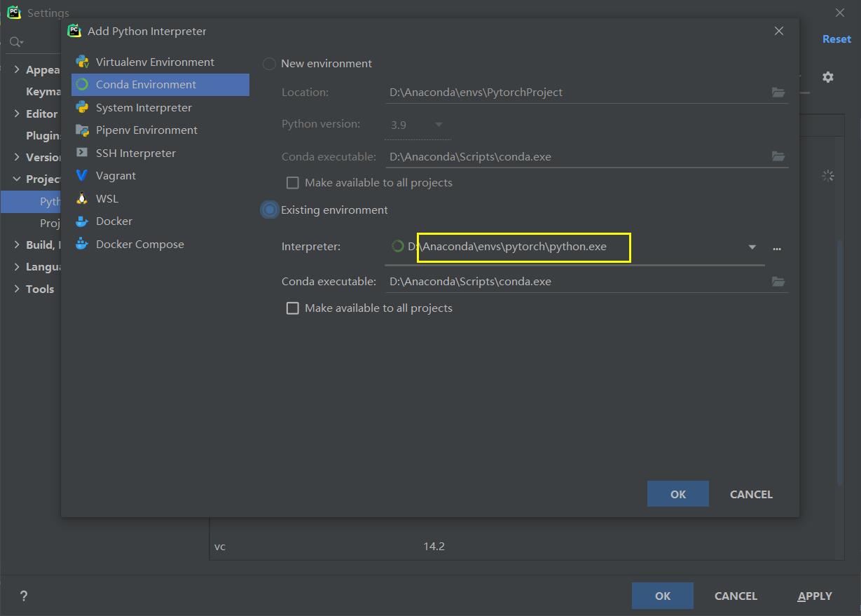
Task: Expand the Editor settings node
Action: [x=17, y=114]
